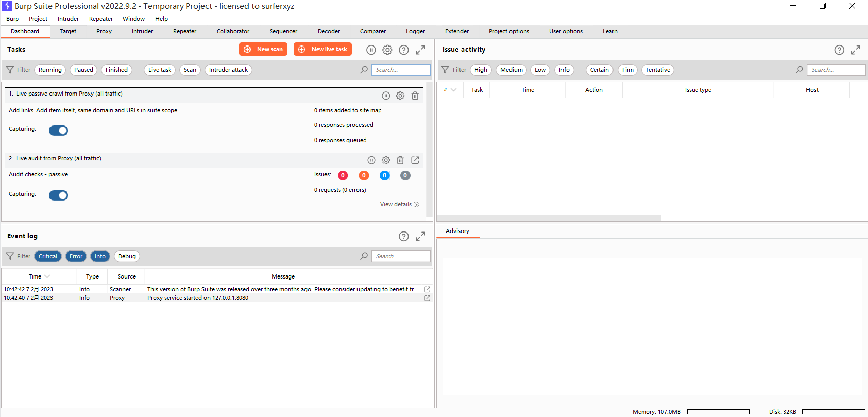
Task: Filter issues by Certain confidence
Action: pyautogui.click(x=599, y=70)
